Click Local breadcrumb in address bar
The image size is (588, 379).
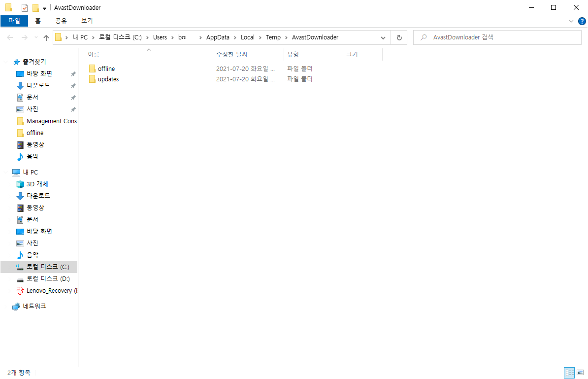pyautogui.click(x=248, y=37)
